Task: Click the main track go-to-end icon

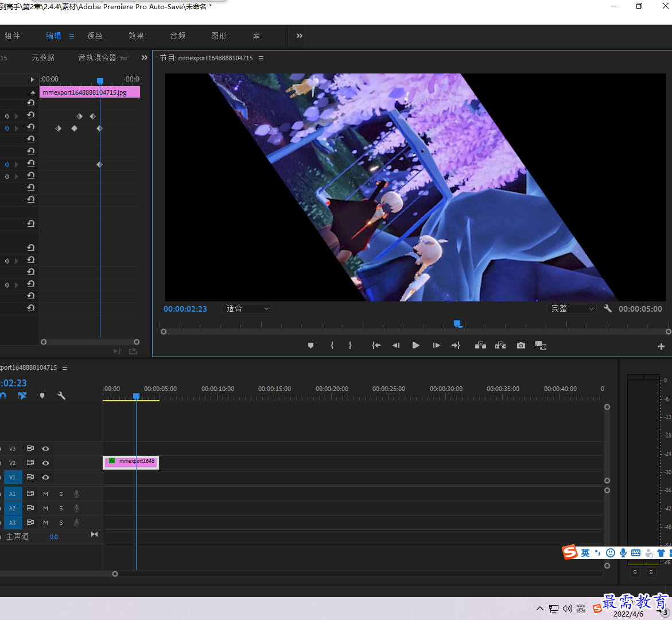Action: pyautogui.click(x=94, y=534)
